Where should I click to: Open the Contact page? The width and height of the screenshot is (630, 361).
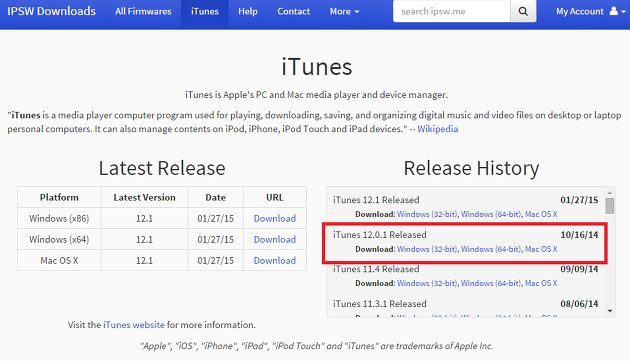(293, 12)
